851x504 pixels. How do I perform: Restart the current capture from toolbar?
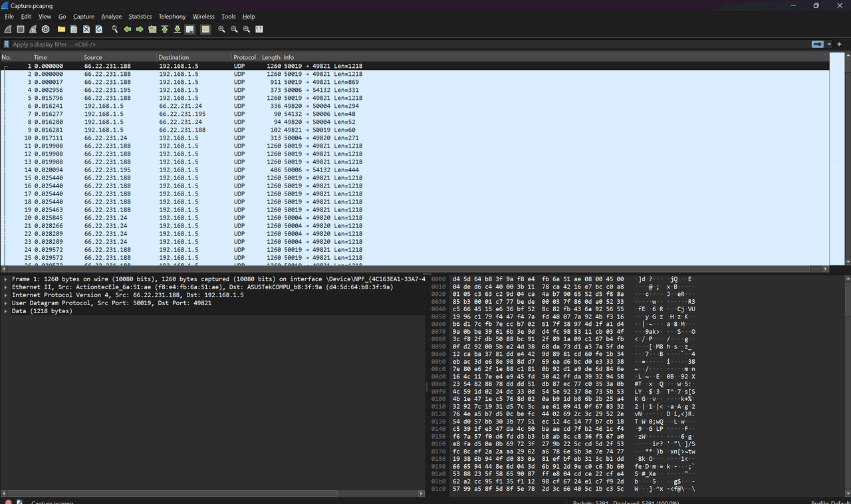33,29
